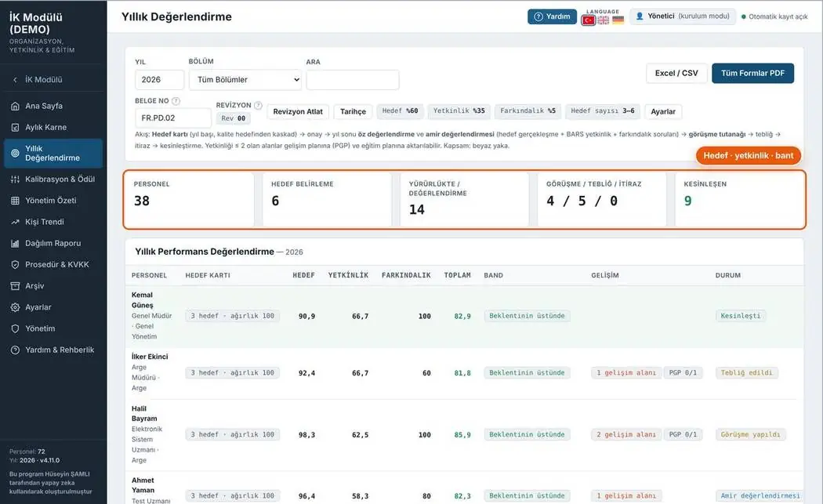The width and height of the screenshot is (823, 504).
Task: Click the Prosedür & KVKK shield icon
Action: pyautogui.click(x=15, y=265)
